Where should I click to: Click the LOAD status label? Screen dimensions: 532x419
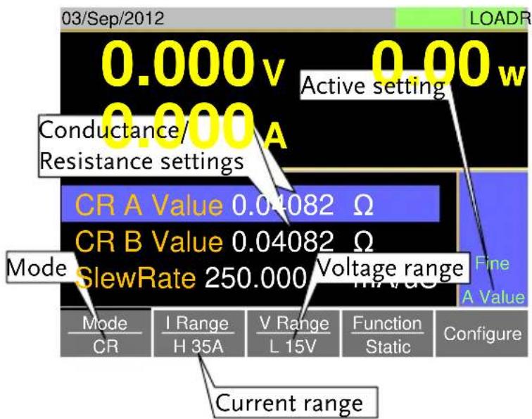[499, 18]
